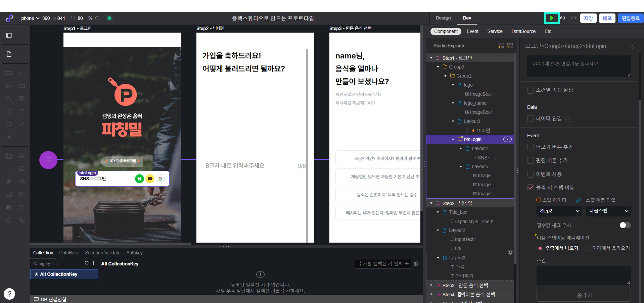This screenshot has width=644, height=303.
Task: Select the stamp component icon
Action: (x=22, y=156)
